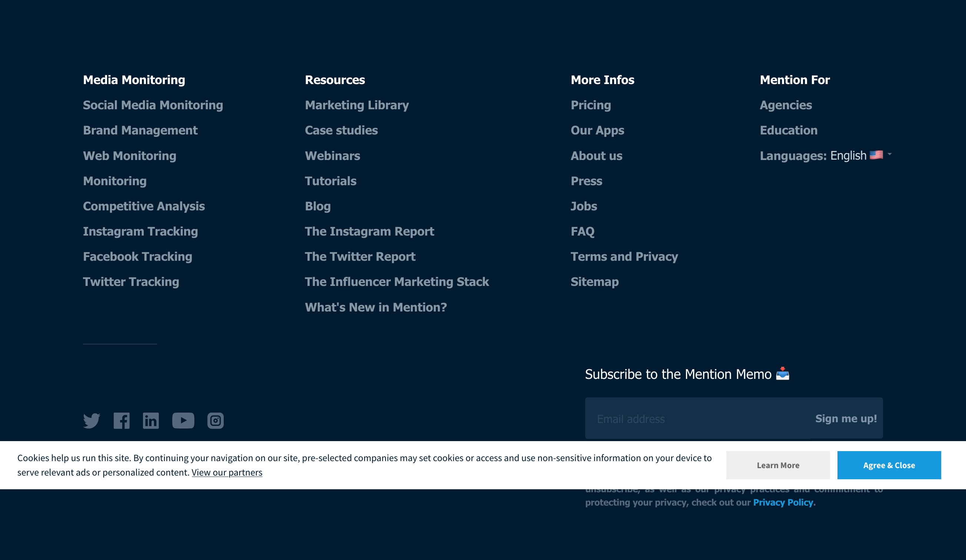This screenshot has width=966, height=560.
Task: Open Social Media Monitoring link
Action: click(x=153, y=105)
